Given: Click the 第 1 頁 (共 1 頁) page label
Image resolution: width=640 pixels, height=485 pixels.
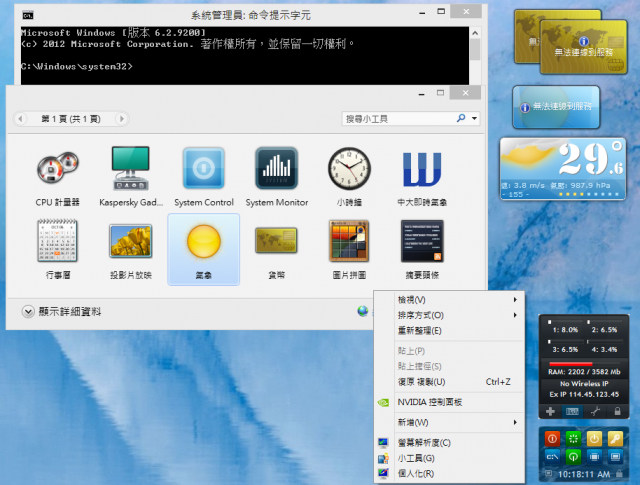Looking at the screenshot, I should coord(71,119).
